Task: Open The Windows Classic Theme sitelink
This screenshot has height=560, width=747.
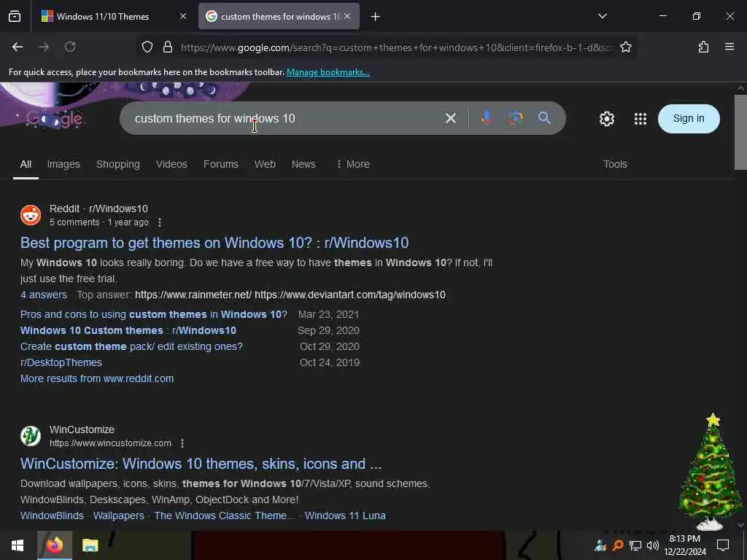Action: tap(225, 516)
